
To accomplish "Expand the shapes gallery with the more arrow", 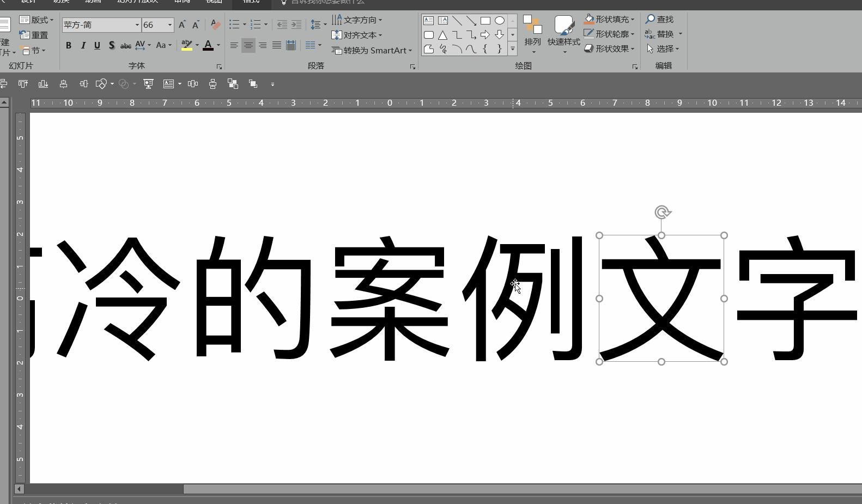I will click(x=512, y=49).
